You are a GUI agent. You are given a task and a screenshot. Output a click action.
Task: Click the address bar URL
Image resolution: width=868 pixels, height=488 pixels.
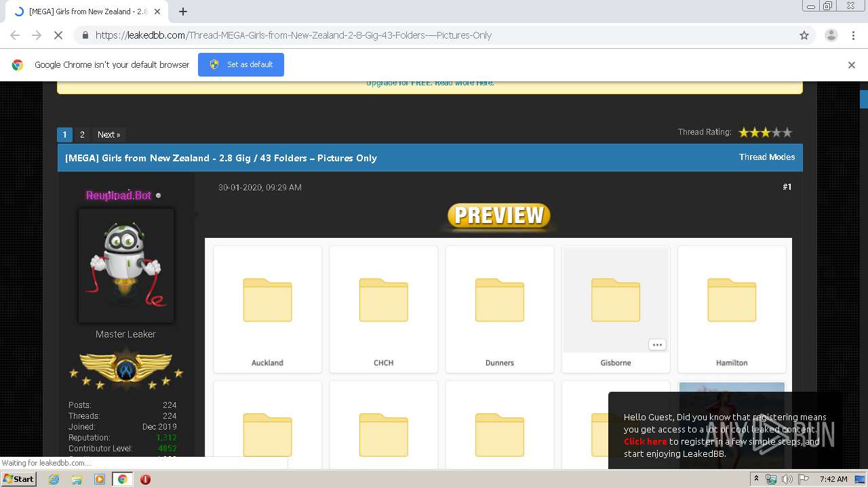click(294, 35)
